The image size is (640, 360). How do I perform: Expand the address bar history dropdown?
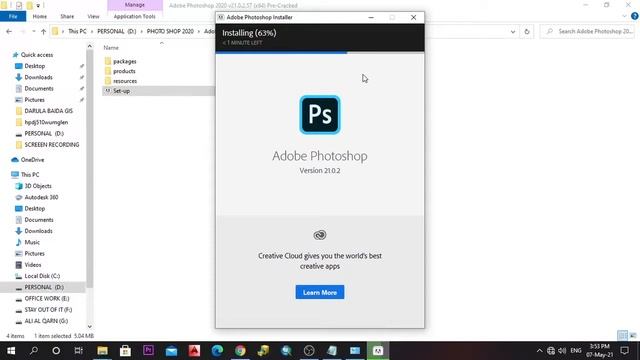coord(513,31)
